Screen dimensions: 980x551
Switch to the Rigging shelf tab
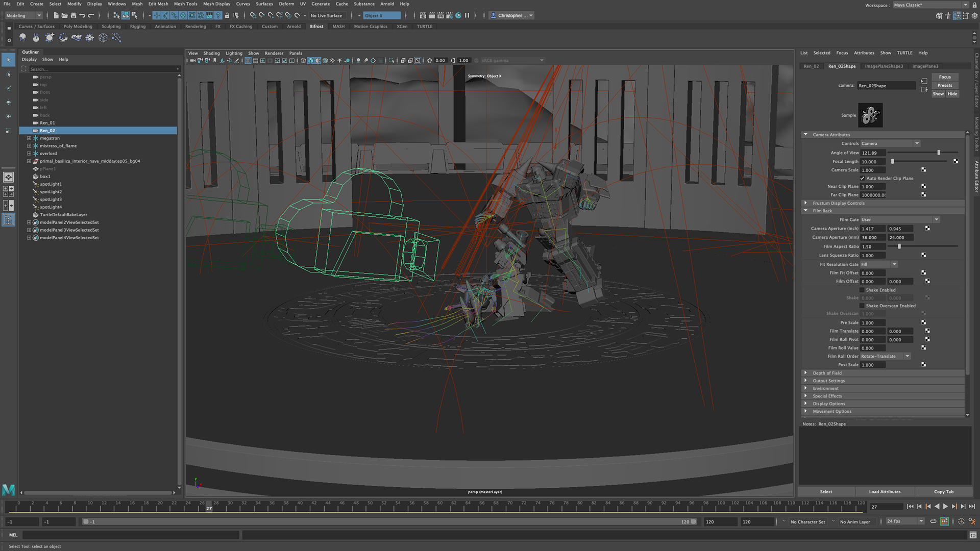pos(137,27)
